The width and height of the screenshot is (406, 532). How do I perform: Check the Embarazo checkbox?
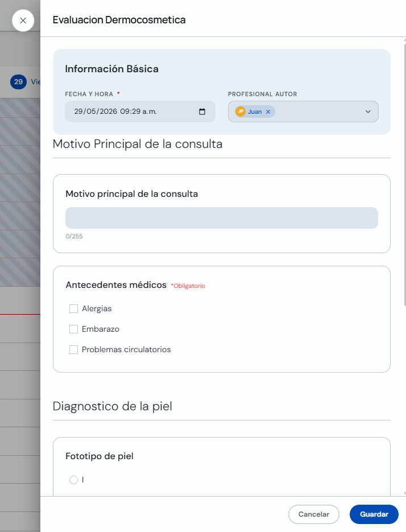(73, 329)
